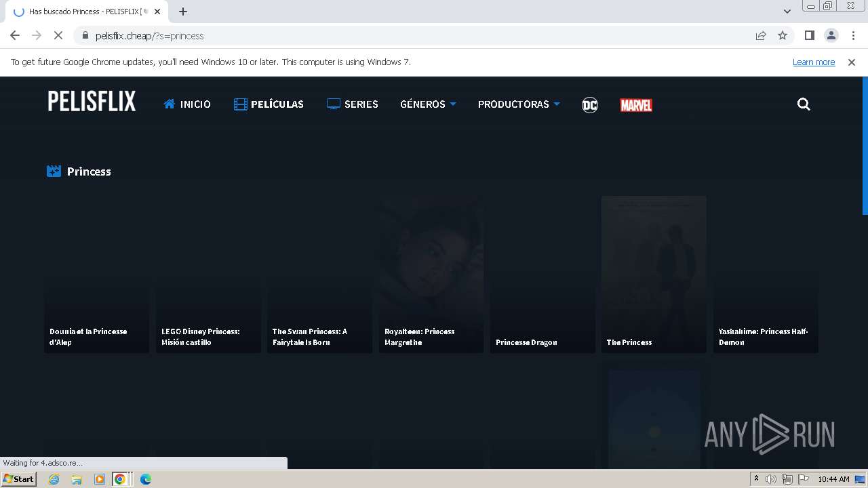Dismiss Chrome update notification bar

tap(852, 62)
